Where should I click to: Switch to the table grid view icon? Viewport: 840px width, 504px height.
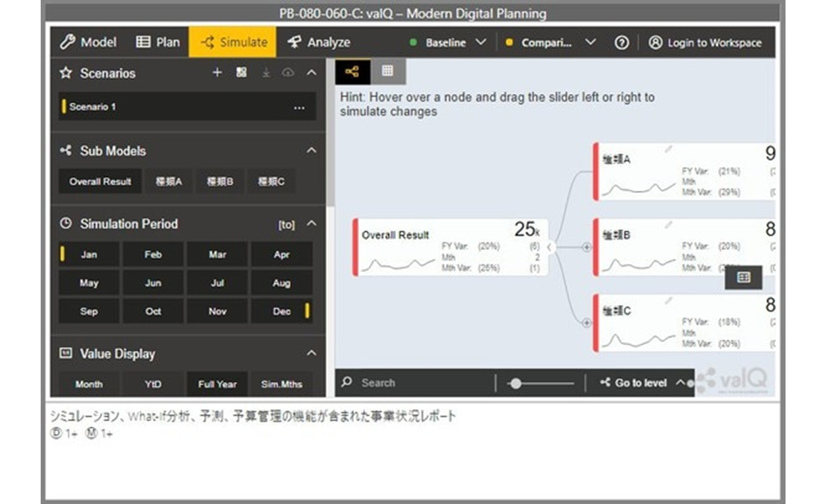(x=387, y=71)
